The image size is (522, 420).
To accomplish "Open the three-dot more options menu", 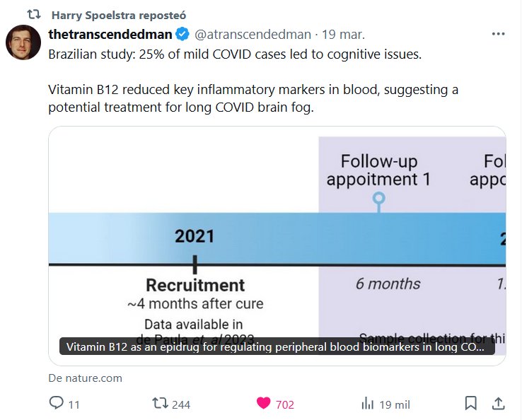I will pyautogui.click(x=498, y=34).
